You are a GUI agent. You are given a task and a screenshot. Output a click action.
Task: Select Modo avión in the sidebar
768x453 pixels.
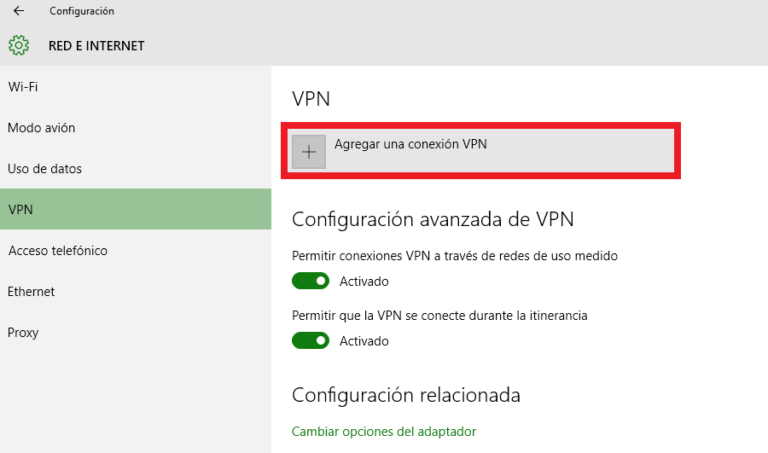click(41, 128)
